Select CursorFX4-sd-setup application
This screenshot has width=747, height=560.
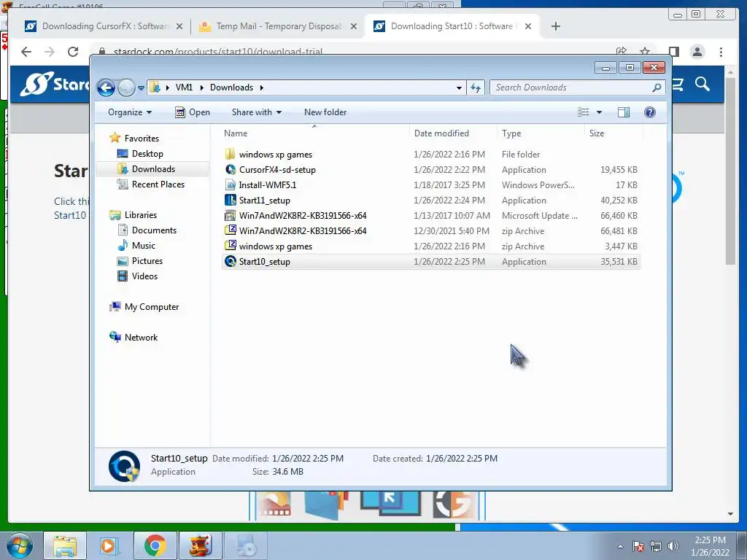430,170
